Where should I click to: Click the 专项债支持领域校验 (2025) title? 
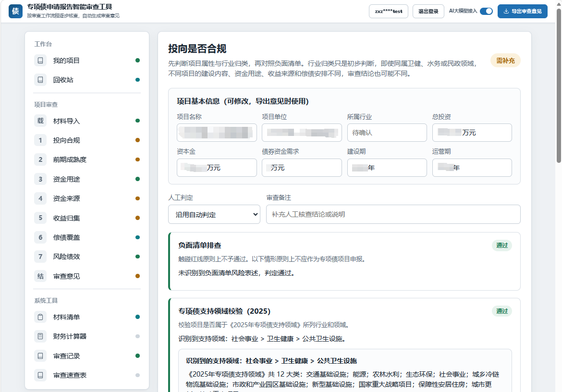pos(224,311)
